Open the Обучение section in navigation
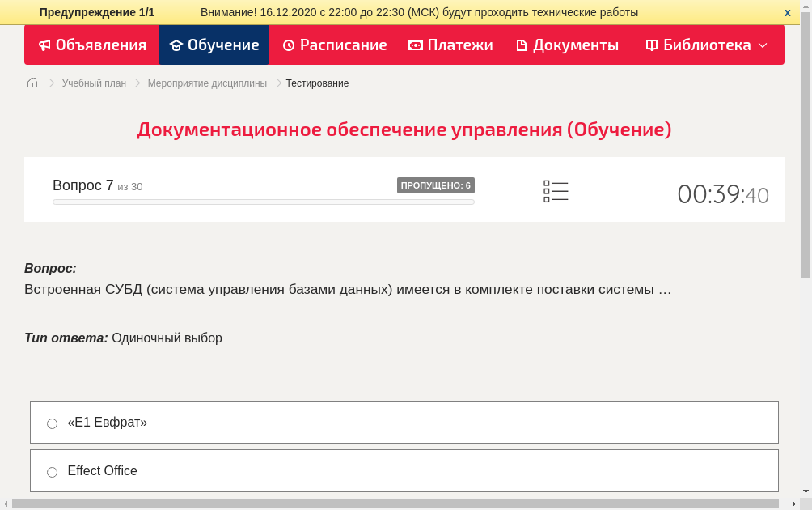812x510 pixels. tap(214, 45)
